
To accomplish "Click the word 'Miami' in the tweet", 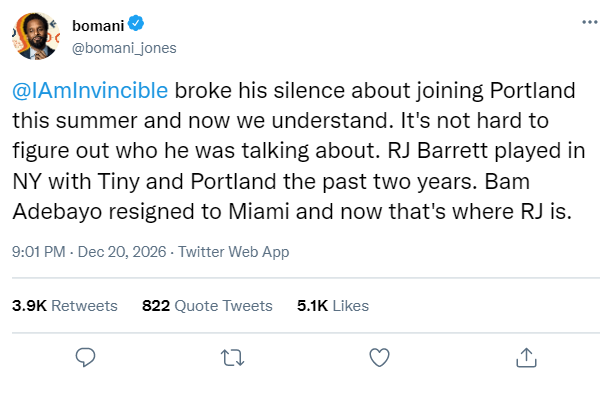I will pos(259,212).
